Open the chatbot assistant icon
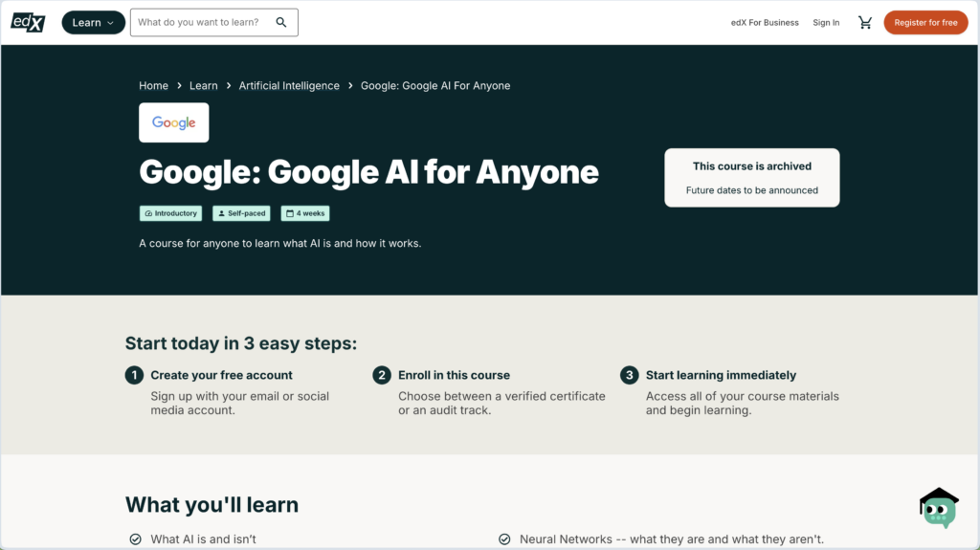Image resolution: width=980 pixels, height=550 pixels. pyautogui.click(x=939, y=508)
